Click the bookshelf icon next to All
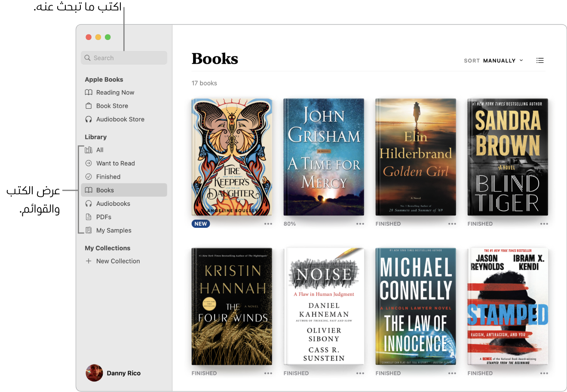 click(x=89, y=150)
